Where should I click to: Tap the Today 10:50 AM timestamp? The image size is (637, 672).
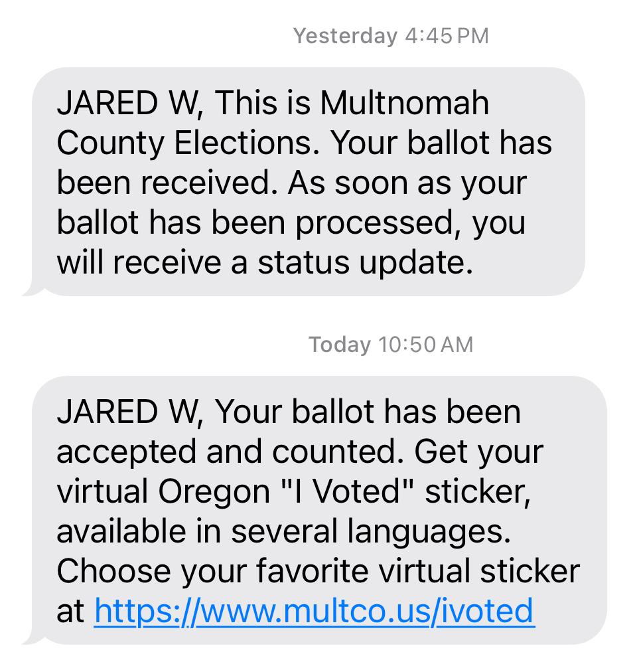(391, 344)
